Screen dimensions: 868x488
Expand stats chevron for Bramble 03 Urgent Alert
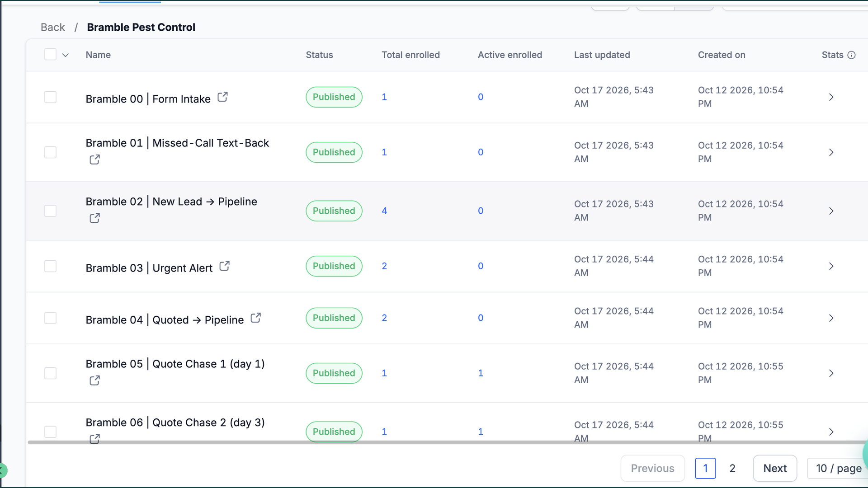tap(831, 266)
